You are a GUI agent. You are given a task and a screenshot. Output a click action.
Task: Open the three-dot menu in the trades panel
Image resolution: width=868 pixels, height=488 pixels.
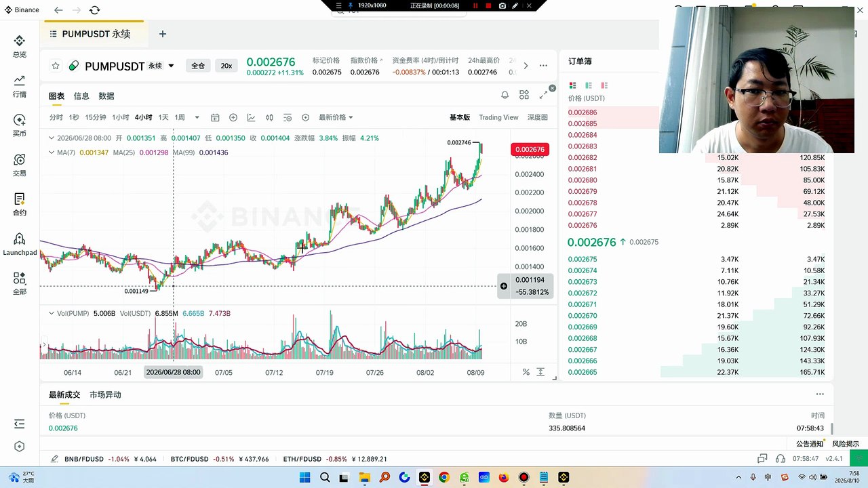(820, 394)
